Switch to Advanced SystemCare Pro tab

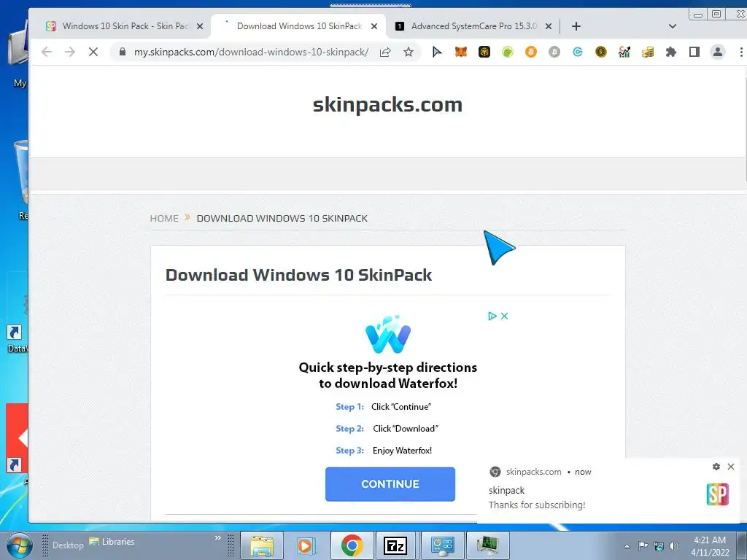pos(473,26)
